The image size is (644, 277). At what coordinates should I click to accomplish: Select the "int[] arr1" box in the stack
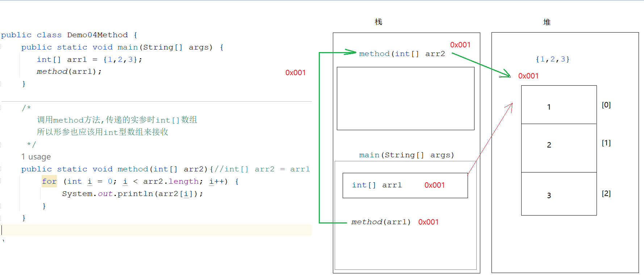point(405,186)
